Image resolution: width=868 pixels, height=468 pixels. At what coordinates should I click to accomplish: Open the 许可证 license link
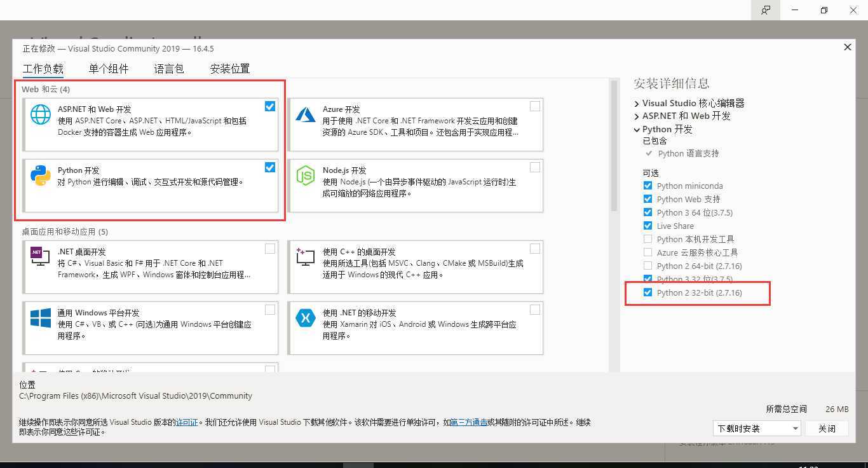187,422
